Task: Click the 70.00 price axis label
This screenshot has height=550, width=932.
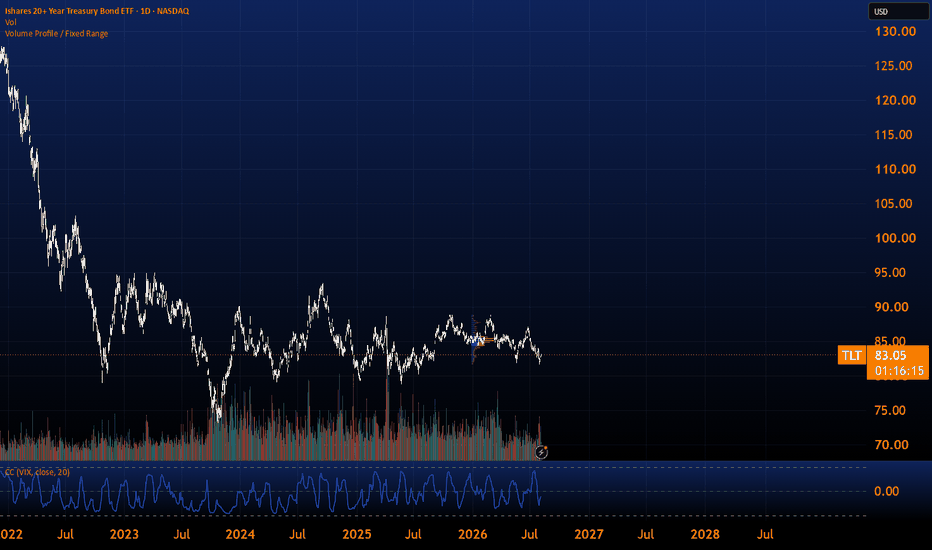Action: coord(892,445)
